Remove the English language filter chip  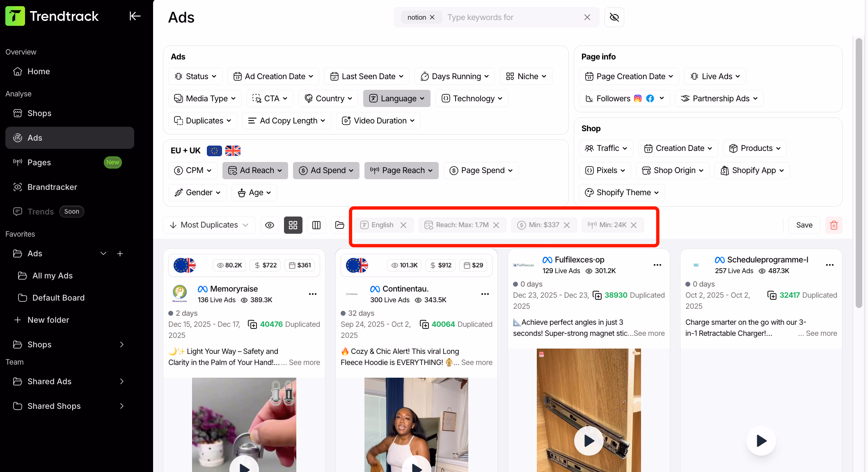(x=403, y=225)
